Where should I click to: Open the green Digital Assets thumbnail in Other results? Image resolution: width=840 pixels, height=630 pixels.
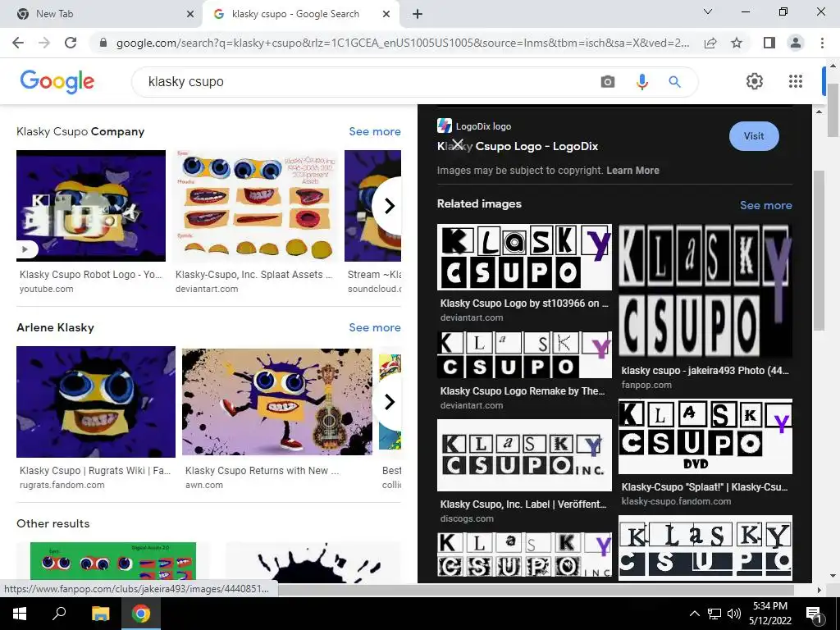113,561
